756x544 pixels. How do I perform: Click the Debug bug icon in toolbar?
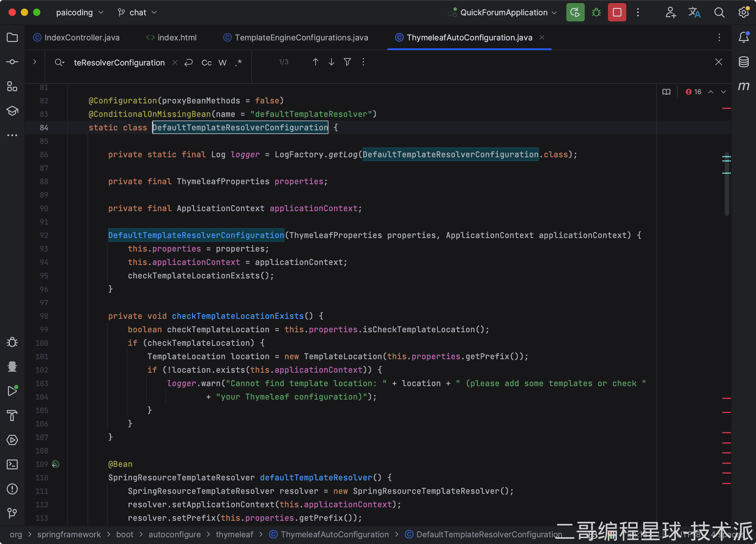coord(596,13)
